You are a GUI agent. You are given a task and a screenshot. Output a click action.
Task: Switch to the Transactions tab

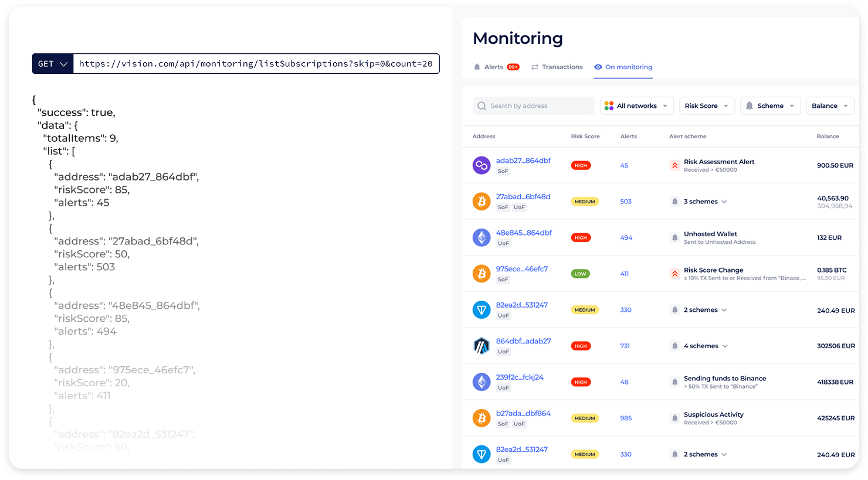pyautogui.click(x=557, y=67)
